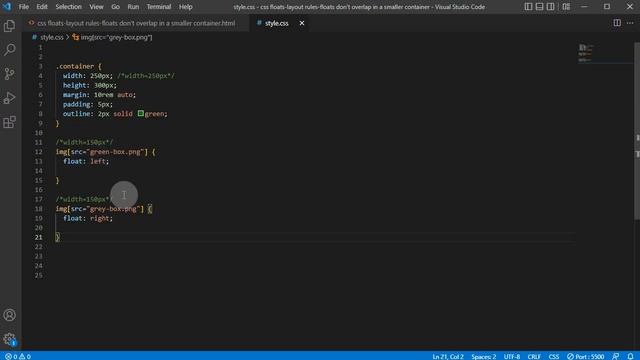Select CSS language mode in status bar
This screenshot has height=360, width=640.
pyautogui.click(x=554, y=356)
